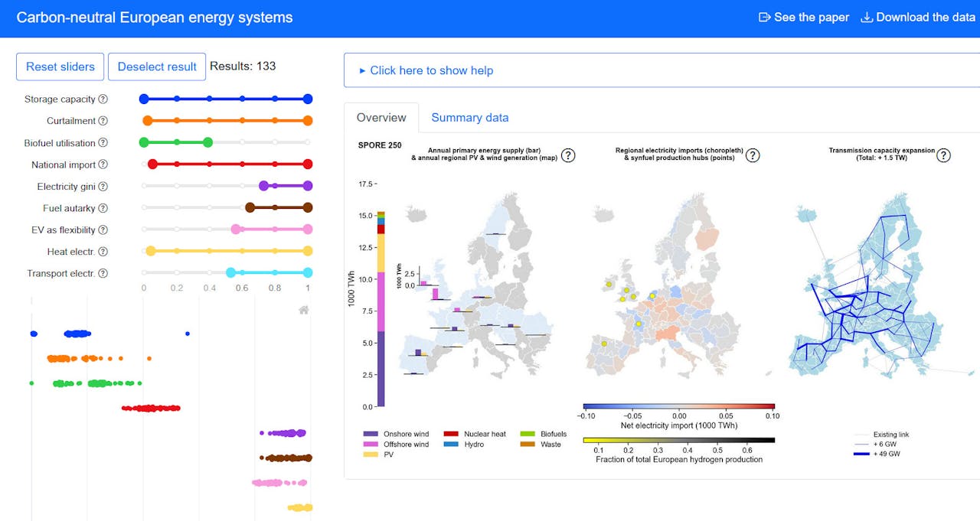The height and width of the screenshot is (521, 980).
Task: Click help icon for primary energy supply map
Action: 568,155
